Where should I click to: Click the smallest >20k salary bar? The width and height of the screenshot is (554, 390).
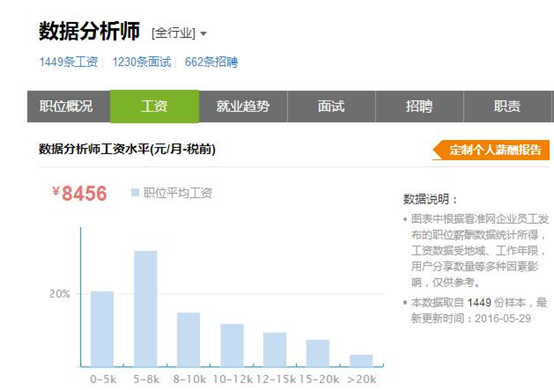[361, 361]
